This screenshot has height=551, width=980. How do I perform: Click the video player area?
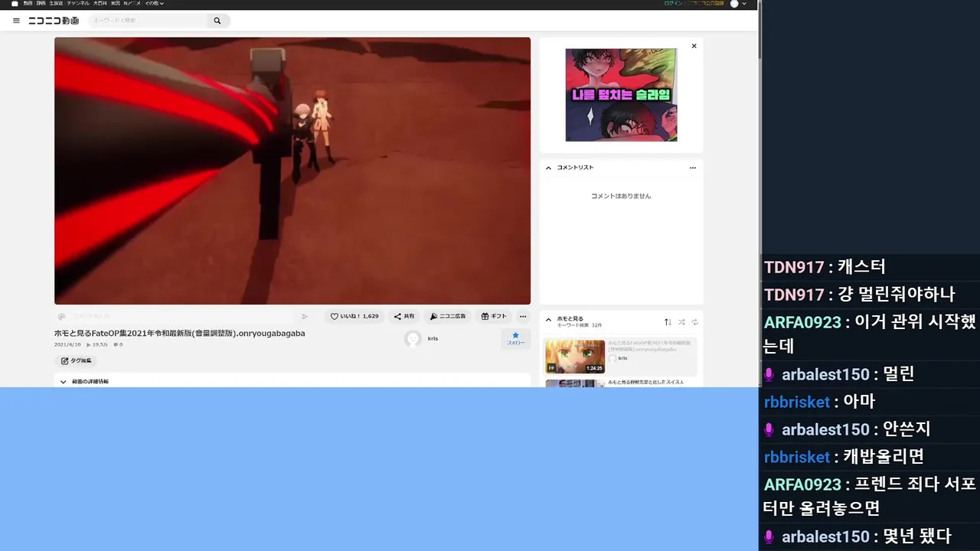click(292, 171)
